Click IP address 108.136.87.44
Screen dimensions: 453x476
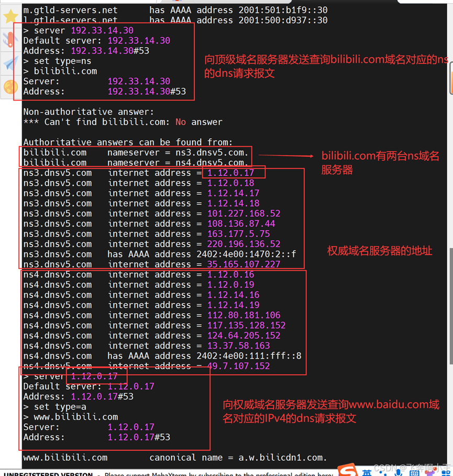[x=241, y=224]
